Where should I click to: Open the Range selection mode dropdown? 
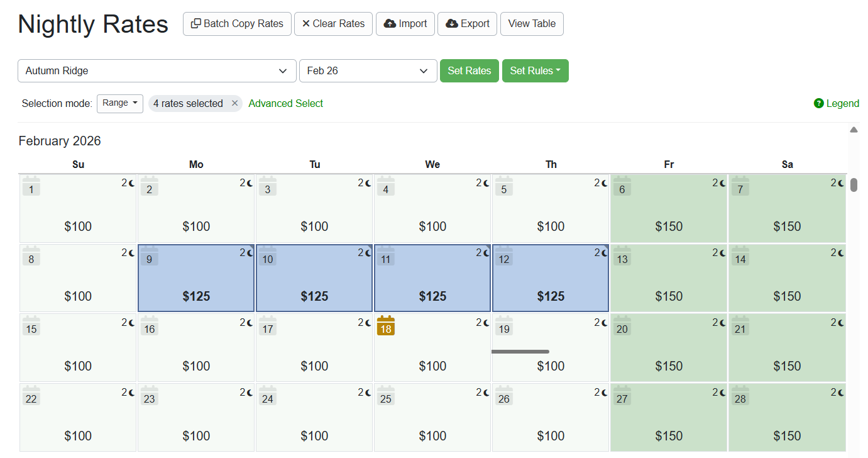coord(119,103)
